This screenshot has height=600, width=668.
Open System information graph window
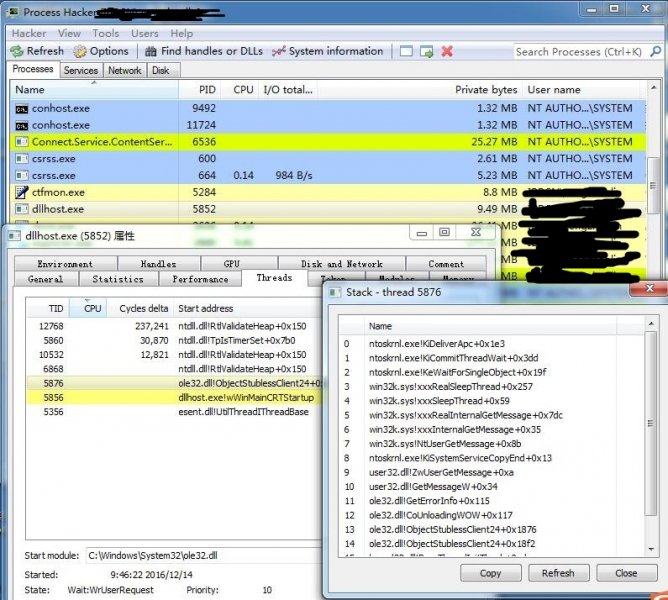(x=327, y=51)
